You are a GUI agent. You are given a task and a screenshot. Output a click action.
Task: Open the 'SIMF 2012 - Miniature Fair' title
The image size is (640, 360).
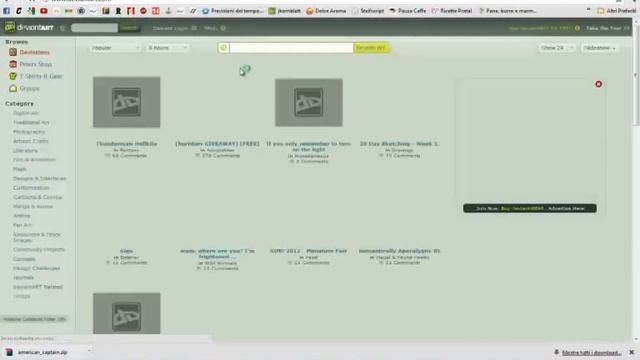pos(308,251)
